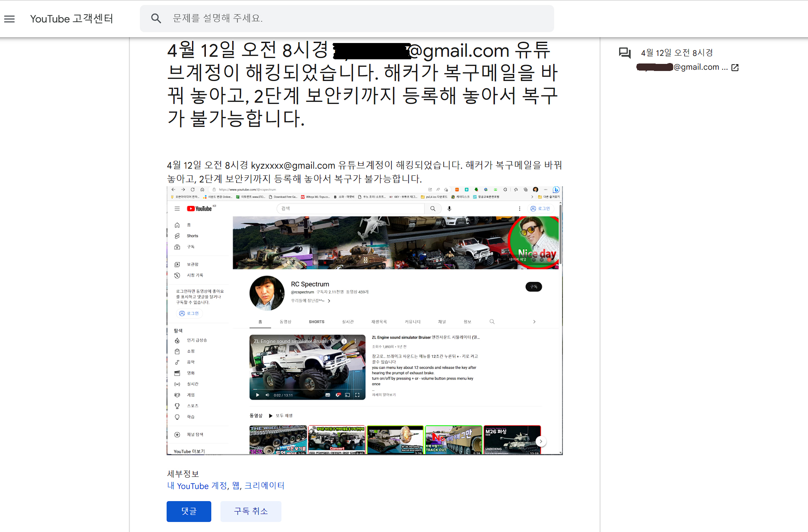Open the '크리에이터' category link

tap(264, 486)
